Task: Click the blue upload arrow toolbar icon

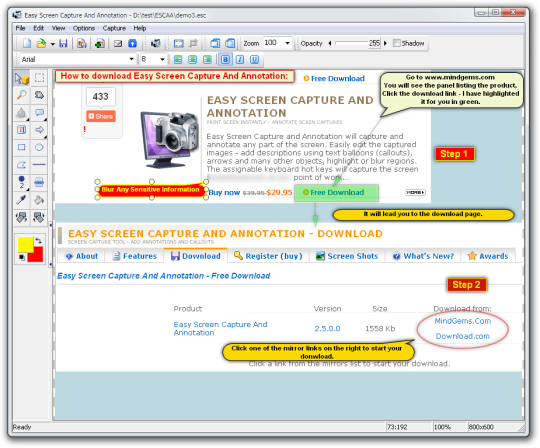Action: [x=133, y=43]
